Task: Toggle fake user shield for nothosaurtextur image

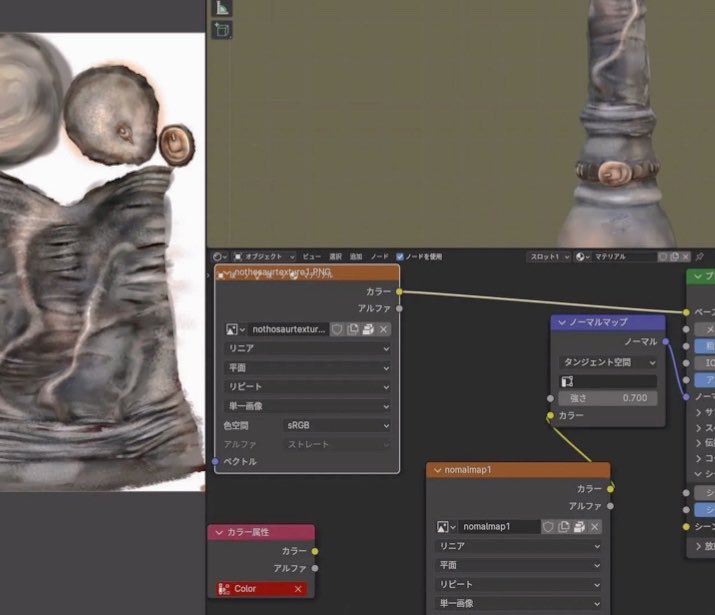Action: (x=337, y=329)
